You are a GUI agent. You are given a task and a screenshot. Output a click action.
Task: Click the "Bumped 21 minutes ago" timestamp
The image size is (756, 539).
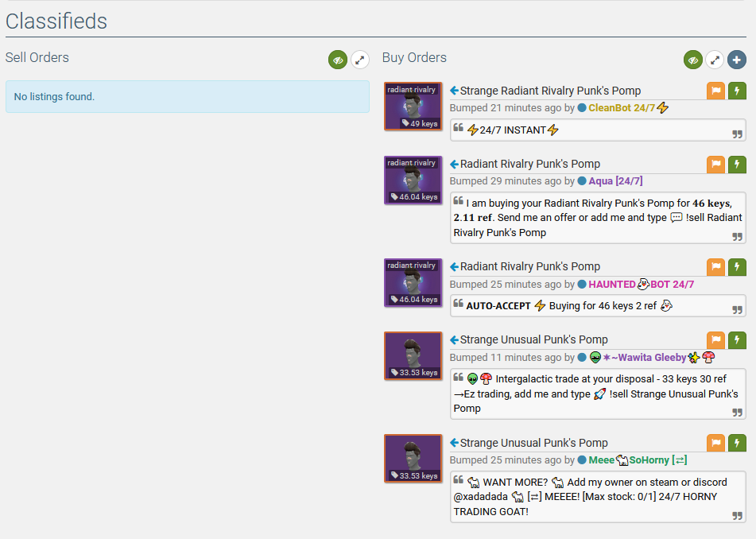(506, 108)
